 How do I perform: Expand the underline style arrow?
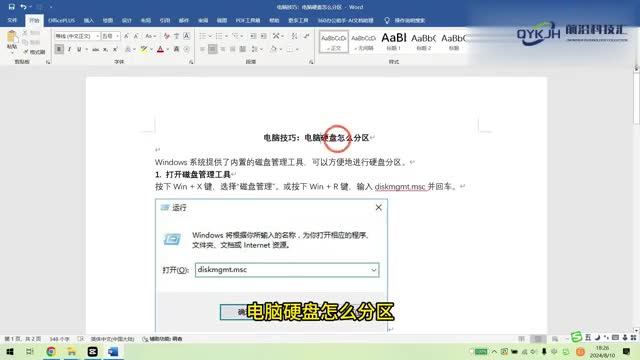(86, 49)
